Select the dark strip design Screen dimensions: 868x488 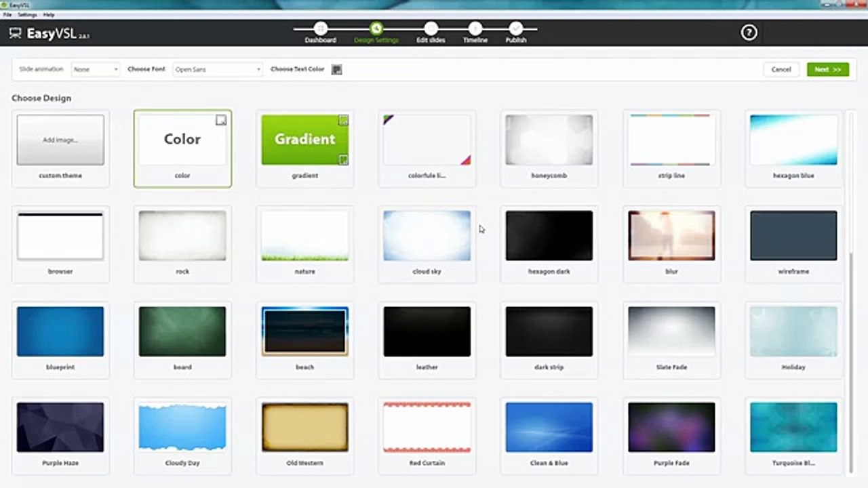549,340
